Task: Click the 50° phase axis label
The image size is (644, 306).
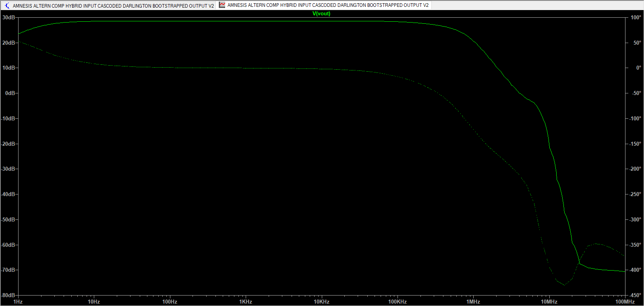Action: (x=637, y=43)
